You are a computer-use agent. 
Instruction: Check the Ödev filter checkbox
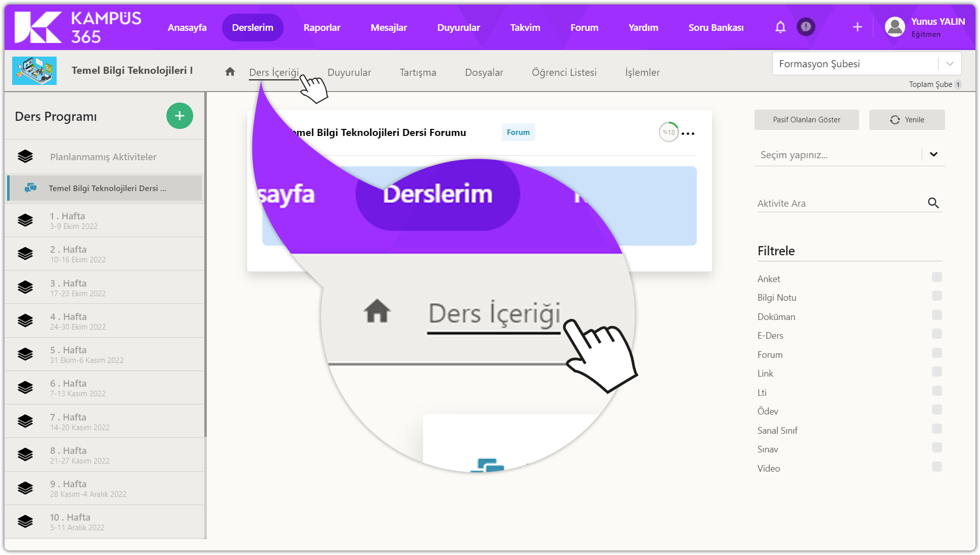(937, 409)
